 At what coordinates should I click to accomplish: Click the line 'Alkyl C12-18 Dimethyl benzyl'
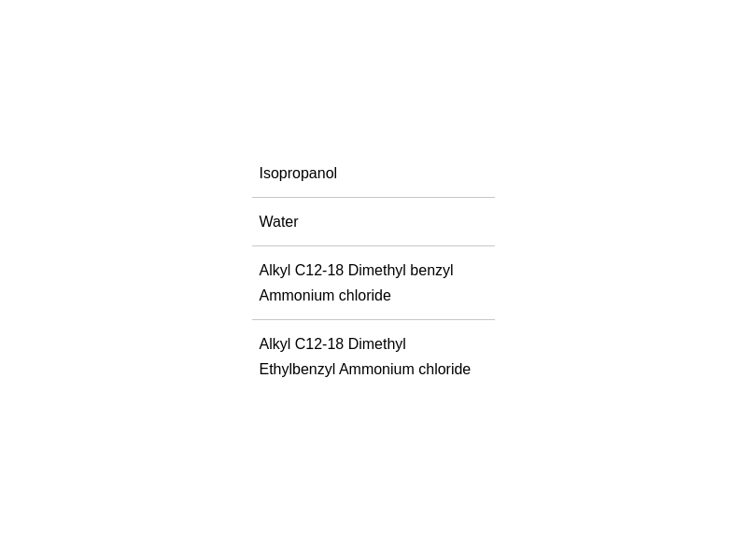pyautogui.click(x=356, y=271)
